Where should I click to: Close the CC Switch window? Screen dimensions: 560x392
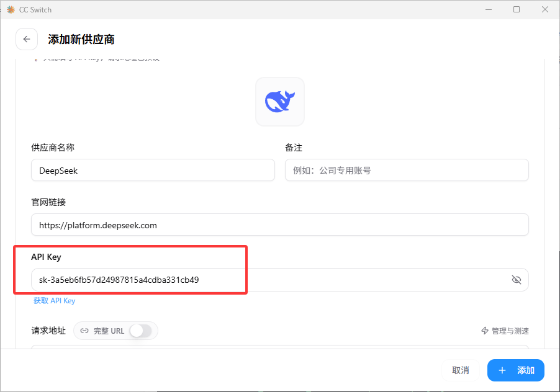point(545,10)
